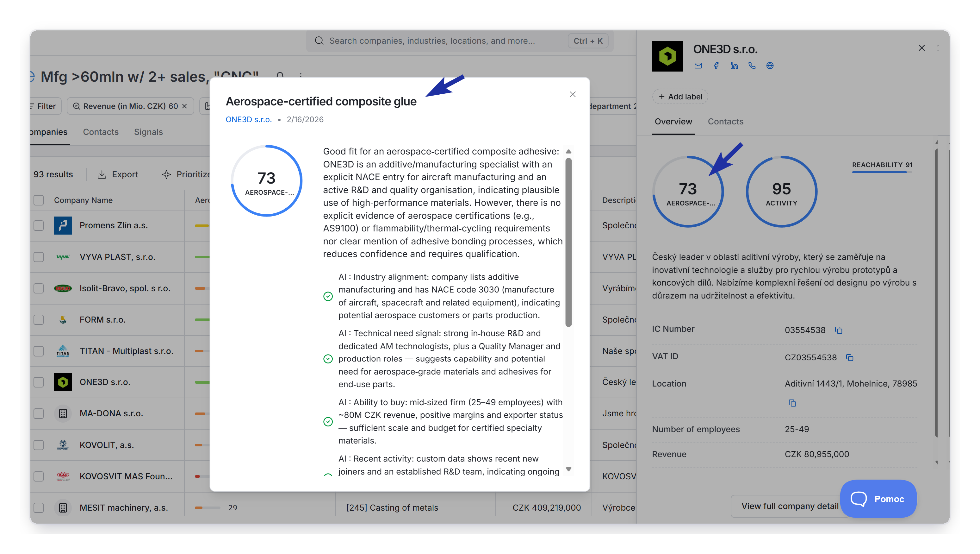Open the Contacts tab in list view
The height and width of the screenshot is (554, 980).
pyautogui.click(x=100, y=132)
